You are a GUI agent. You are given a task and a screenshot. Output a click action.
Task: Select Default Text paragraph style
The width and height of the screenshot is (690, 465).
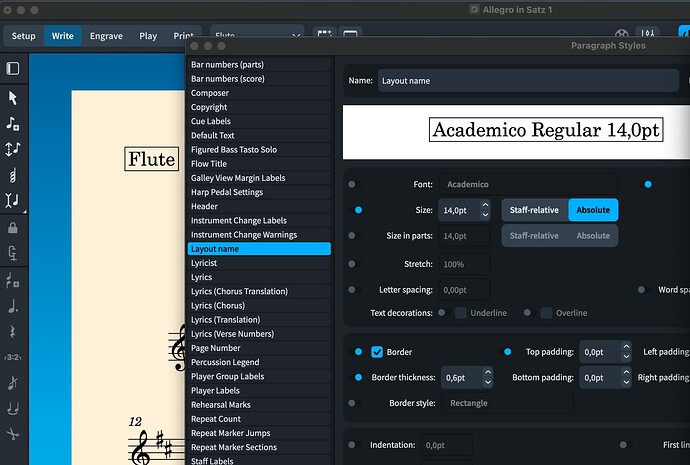click(x=259, y=135)
